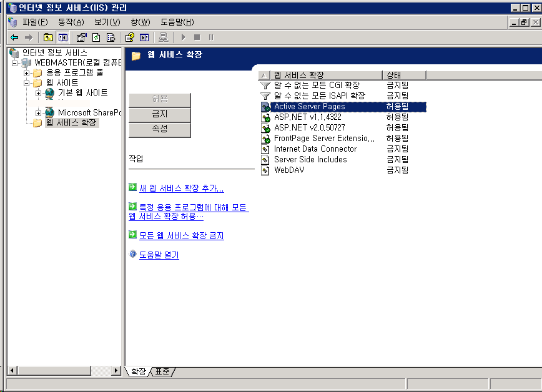Click the tree pane's right scroll arrow

tap(116, 371)
